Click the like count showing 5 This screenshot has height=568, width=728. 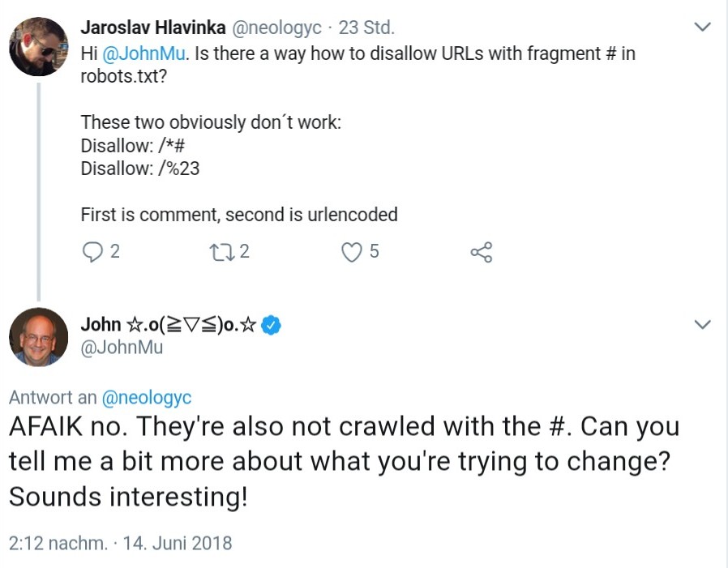coord(373,252)
